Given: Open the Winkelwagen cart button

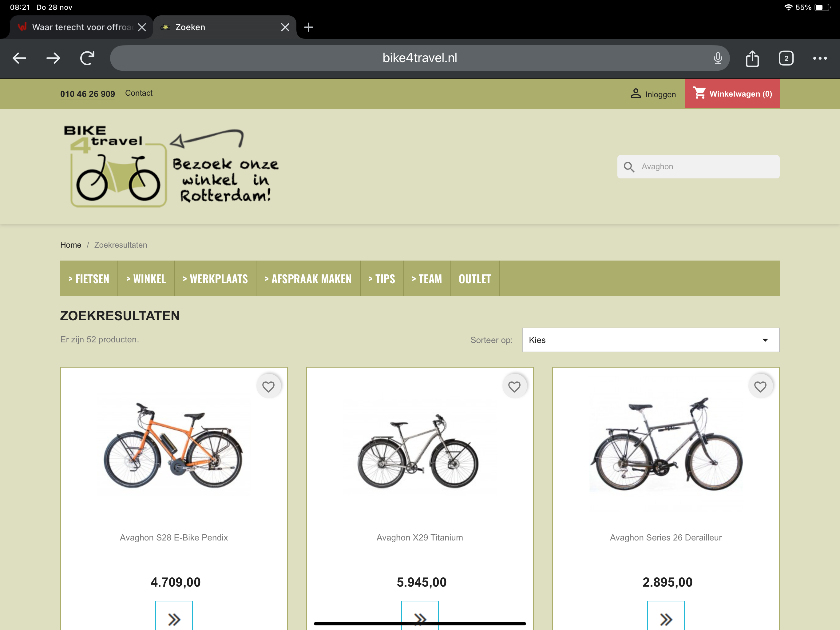Looking at the screenshot, I should click(732, 94).
